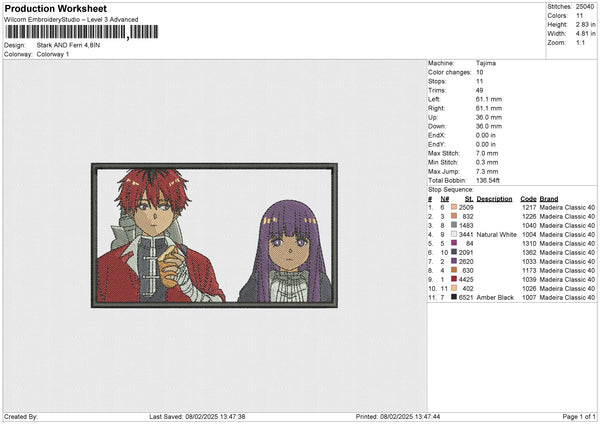
Task: Click the Height value 2.83 in
Action: tap(585, 24)
